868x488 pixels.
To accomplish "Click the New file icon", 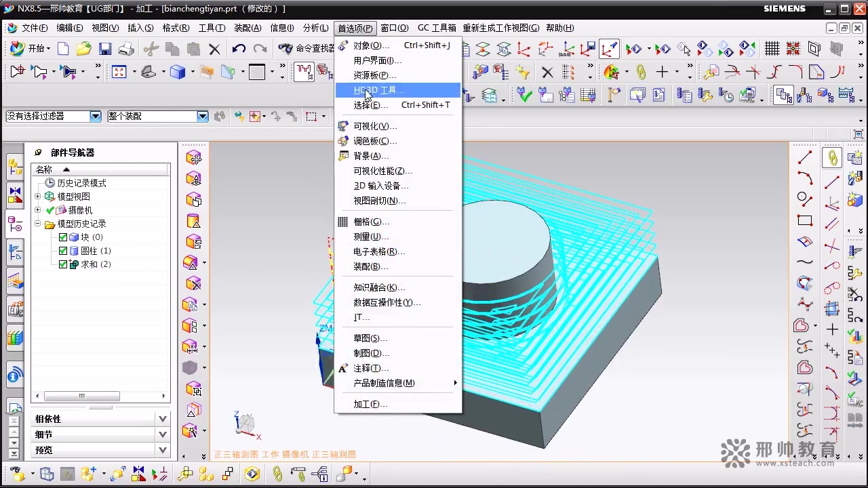I will (63, 49).
